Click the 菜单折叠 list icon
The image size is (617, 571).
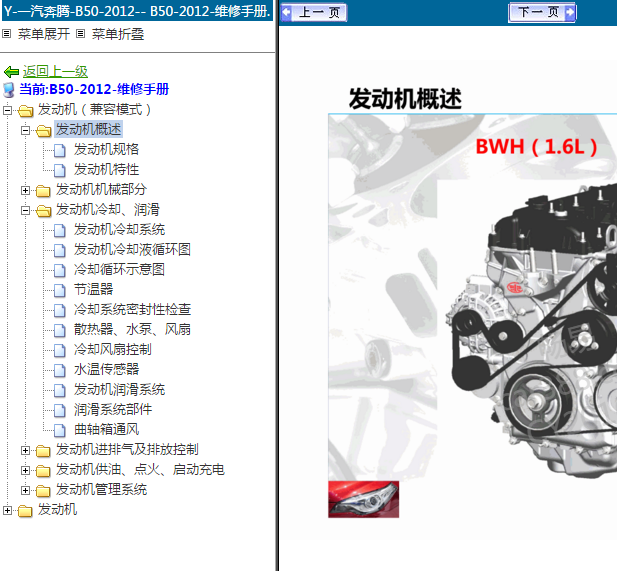80,34
